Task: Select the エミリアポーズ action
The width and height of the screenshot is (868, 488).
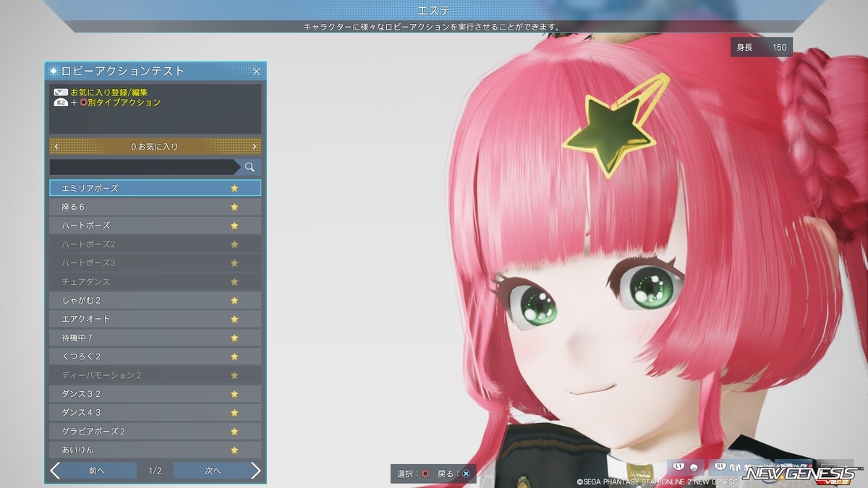Action: pos(155,188)
